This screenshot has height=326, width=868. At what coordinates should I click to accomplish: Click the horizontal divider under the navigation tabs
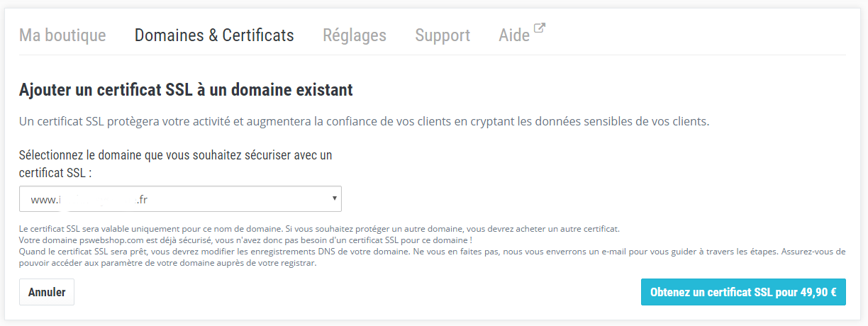pos(433,55)
